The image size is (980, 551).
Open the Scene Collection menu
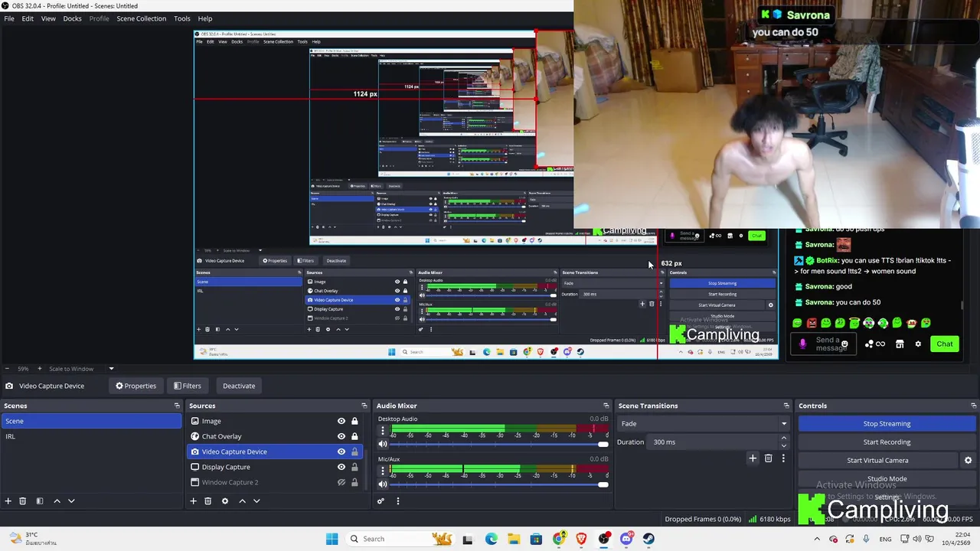tap(141, 18)
